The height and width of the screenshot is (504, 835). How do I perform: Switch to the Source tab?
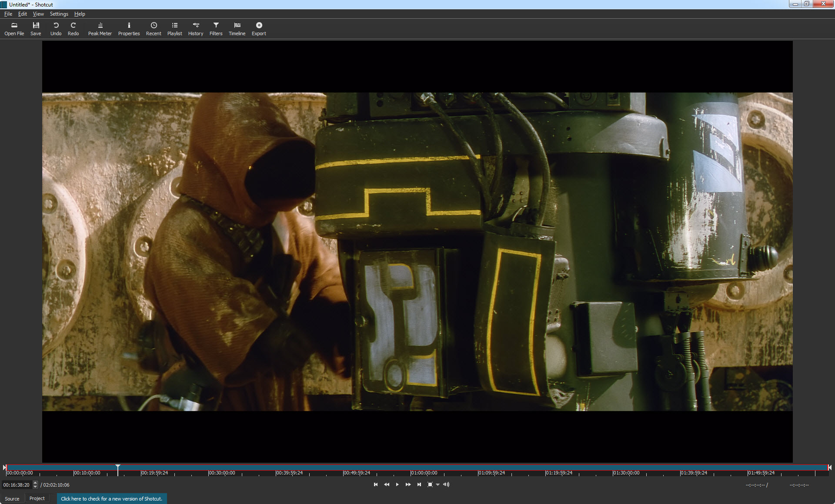point(12,498)
